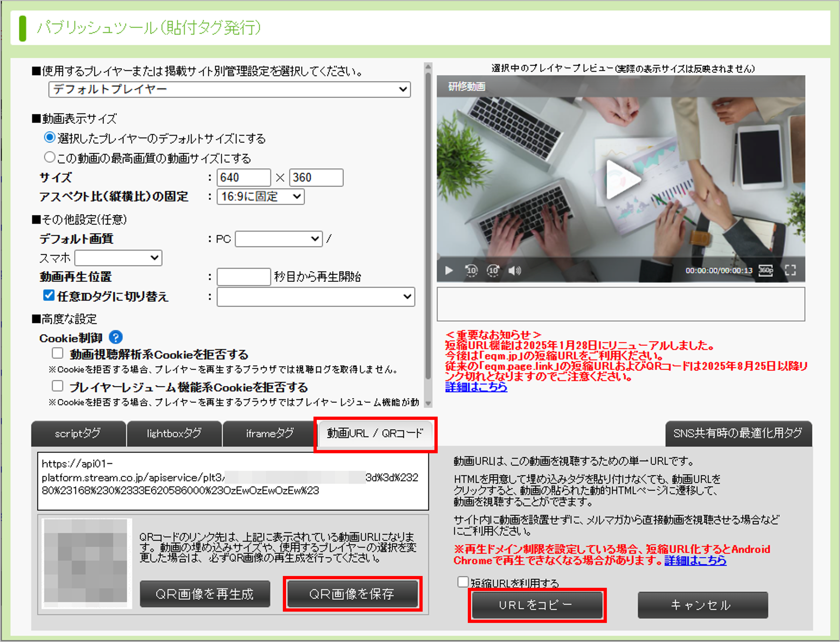Image resolution: width=840 pixels, height=642 pixels.
Task: Uncheck 任意IDタグに切り替え checkbox
Action: [x=48, y=295]
